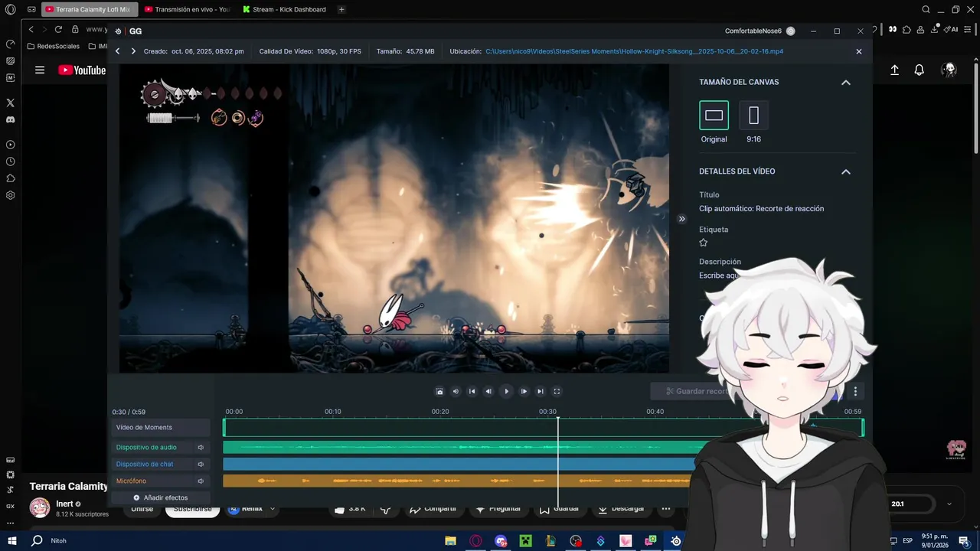Click the Añadir efectos button

pyautogui.click(x=160, y=497)
